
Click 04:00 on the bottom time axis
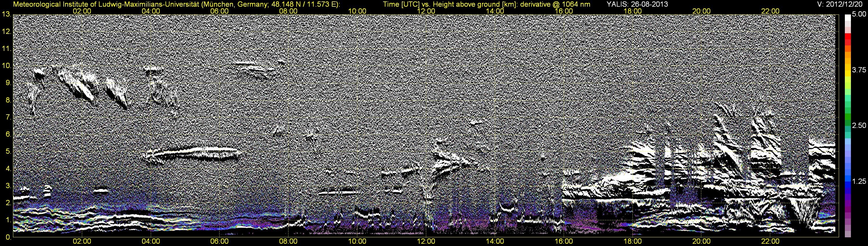pyautogui.click(x=151, y=242)
